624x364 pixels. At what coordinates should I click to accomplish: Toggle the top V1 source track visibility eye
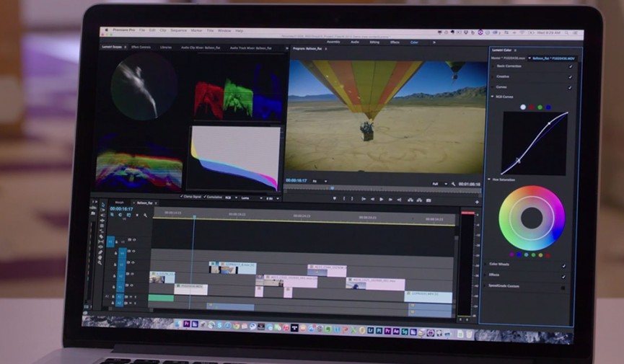point(134,240)
